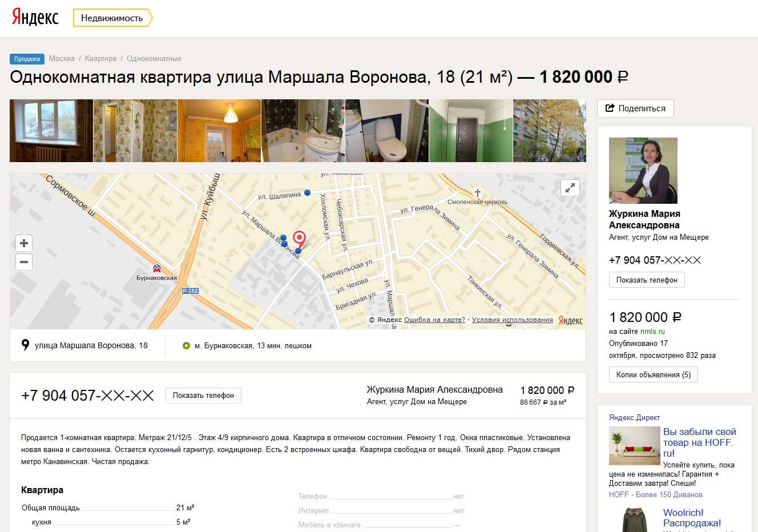Open the green stairwell door photo thumbnail
758x532 pixels.
click(471, 131)
